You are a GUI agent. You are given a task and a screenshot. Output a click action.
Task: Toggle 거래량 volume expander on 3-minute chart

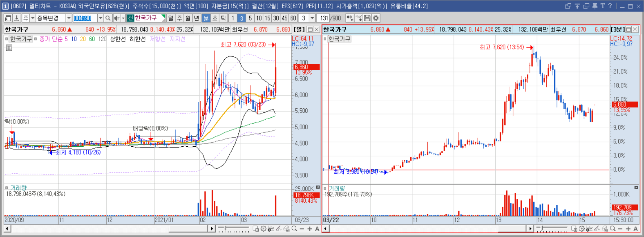(x=325, y=188)
